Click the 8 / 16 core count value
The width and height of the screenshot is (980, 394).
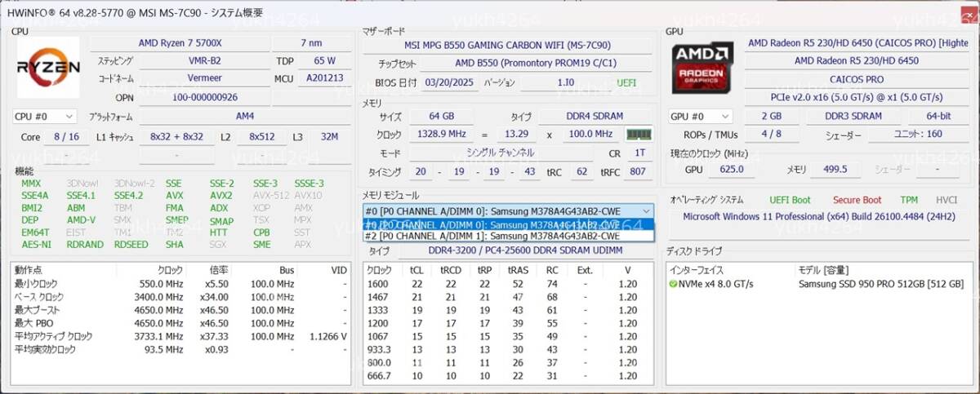pos(67,137)
